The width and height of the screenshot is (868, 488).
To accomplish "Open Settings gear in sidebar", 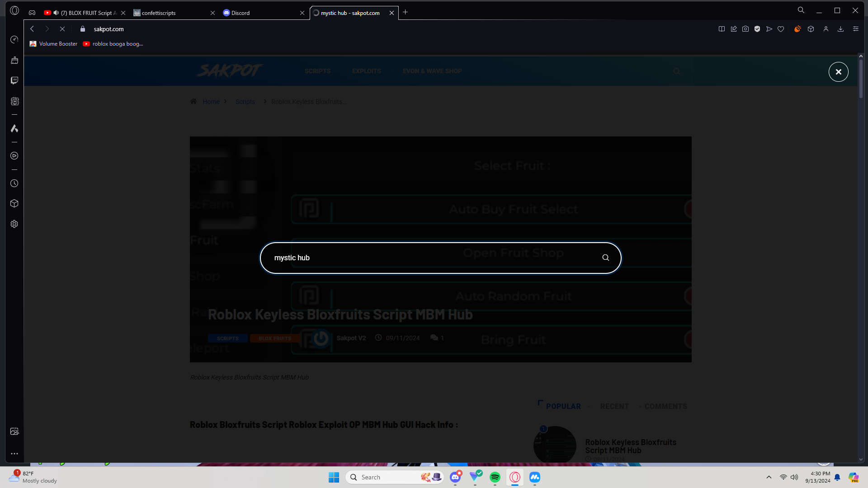I will point(14,224).
